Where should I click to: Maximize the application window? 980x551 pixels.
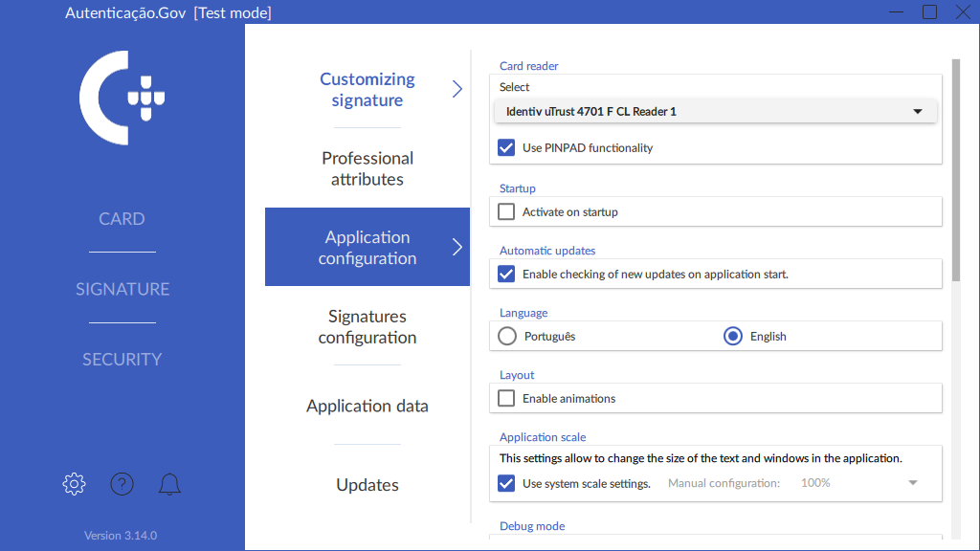click(929, 12)
